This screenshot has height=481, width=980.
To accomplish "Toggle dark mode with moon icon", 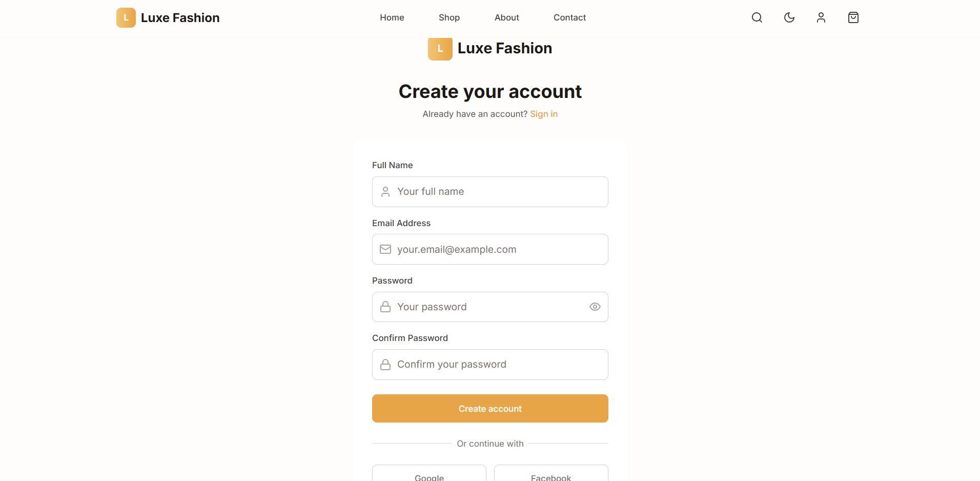I will [x=789, y=18].
